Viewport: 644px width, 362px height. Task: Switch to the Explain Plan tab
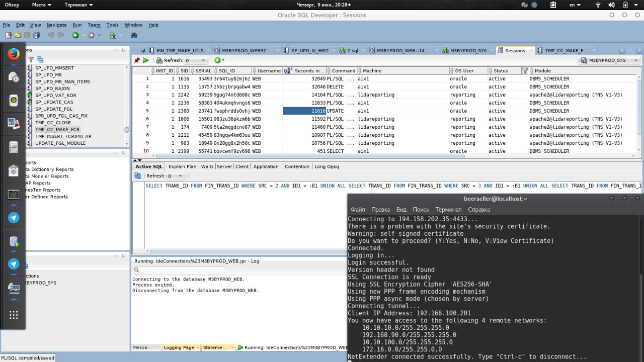182,166
